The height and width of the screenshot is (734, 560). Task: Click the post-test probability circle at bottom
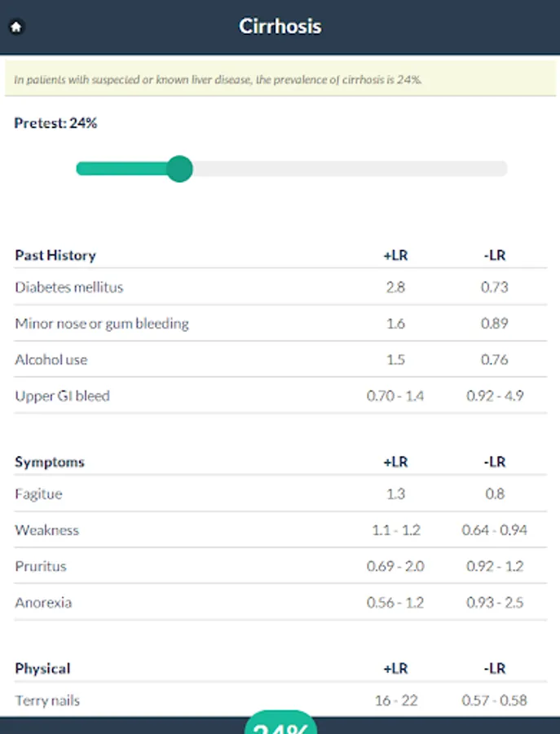280,725
